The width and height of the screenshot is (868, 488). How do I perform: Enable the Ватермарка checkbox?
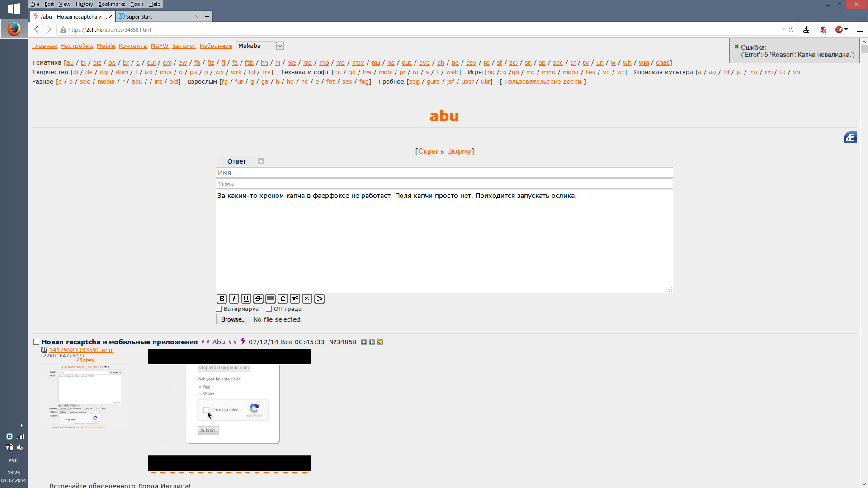219,309
